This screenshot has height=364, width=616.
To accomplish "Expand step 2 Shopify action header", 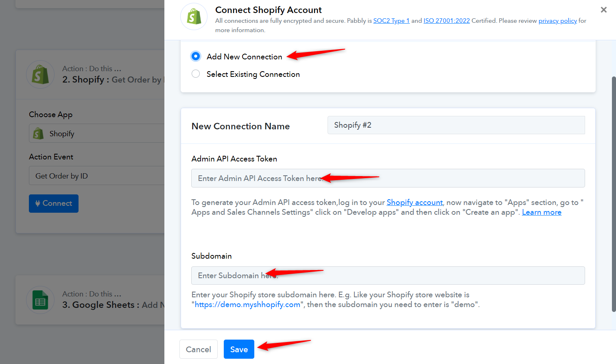I will pyautogui.click(x=90, y=74).
